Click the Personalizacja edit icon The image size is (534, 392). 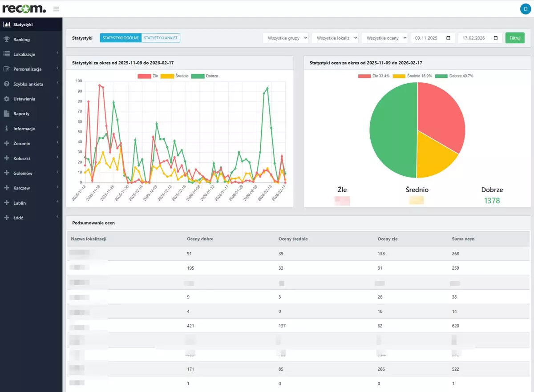coord(7,69)
